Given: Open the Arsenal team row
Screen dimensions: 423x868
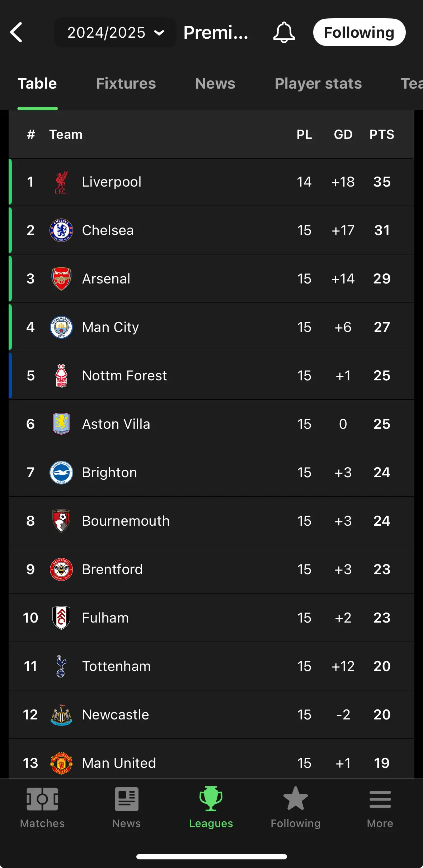Looking at the screenshot, I should 211,279.
